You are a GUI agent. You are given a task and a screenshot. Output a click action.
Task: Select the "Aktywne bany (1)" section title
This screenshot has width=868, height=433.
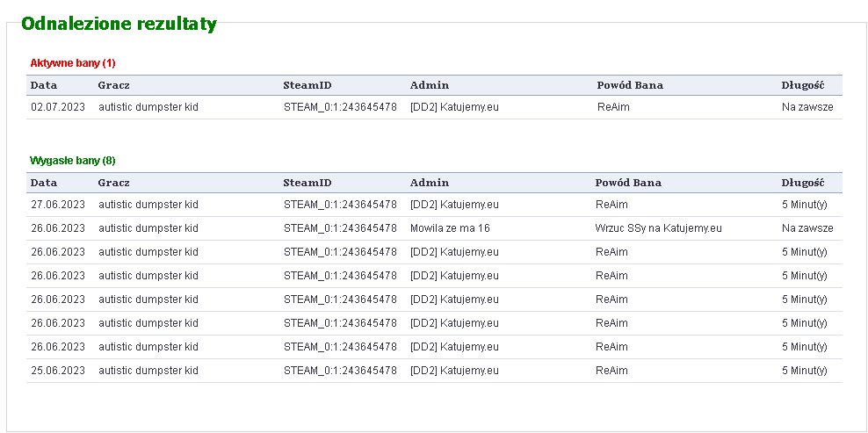pyautogui.click(x=73, y=63)
